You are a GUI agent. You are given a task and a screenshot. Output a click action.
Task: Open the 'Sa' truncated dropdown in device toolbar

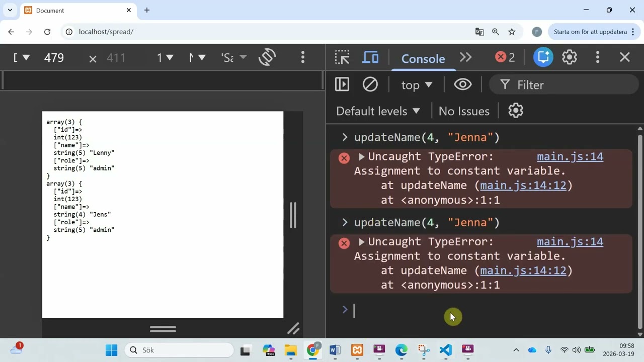(234, 58)
